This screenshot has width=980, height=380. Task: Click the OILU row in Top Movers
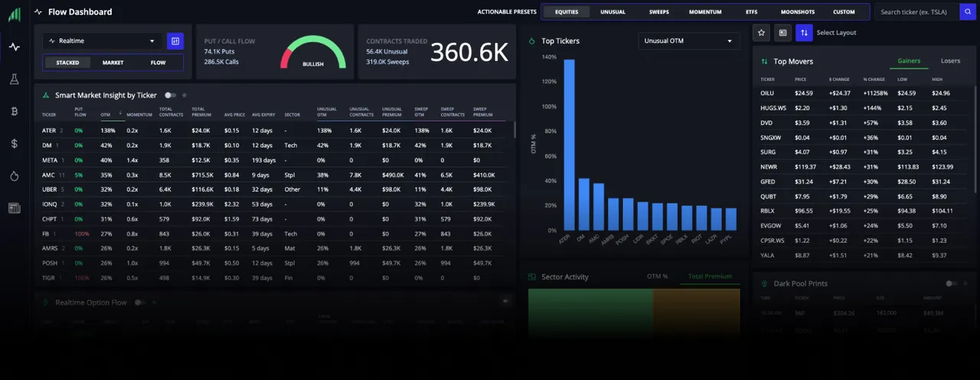coord(864,93)
